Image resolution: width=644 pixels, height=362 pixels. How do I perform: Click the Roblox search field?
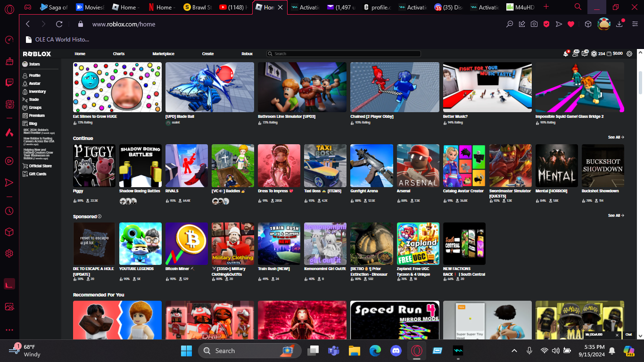[x=344, y=54]
